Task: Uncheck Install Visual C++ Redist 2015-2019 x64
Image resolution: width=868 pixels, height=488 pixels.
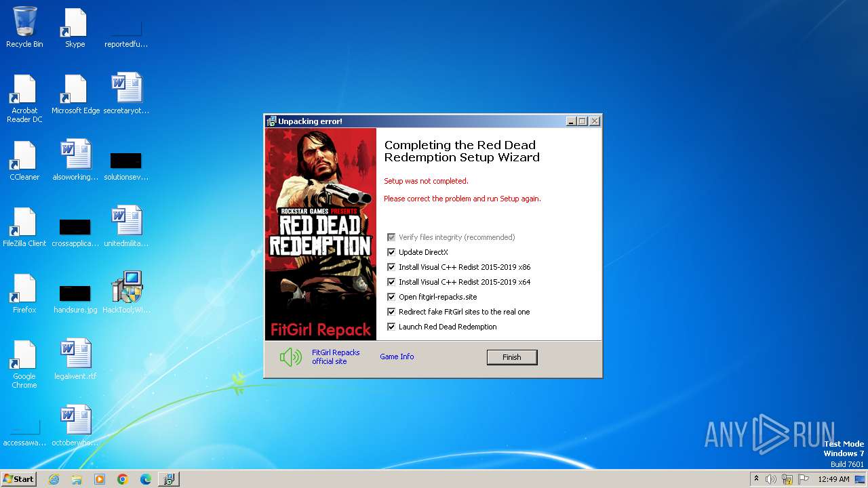Action: coord(391,282)
